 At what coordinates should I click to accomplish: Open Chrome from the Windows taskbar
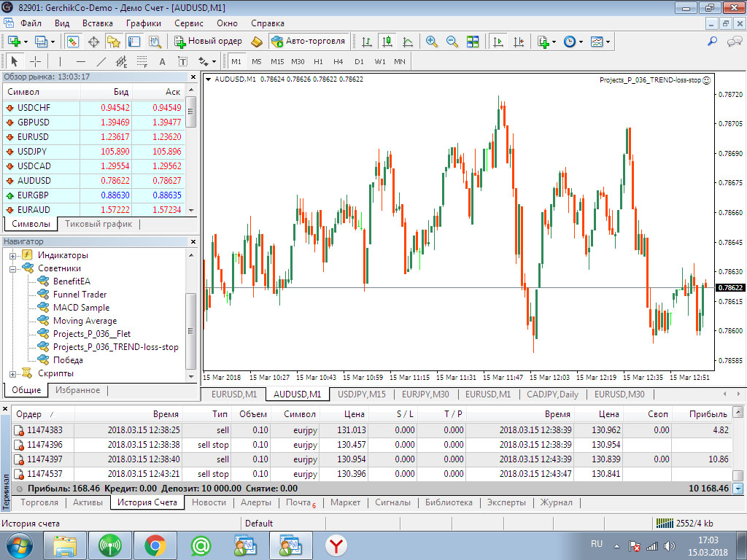coord(155,545)
